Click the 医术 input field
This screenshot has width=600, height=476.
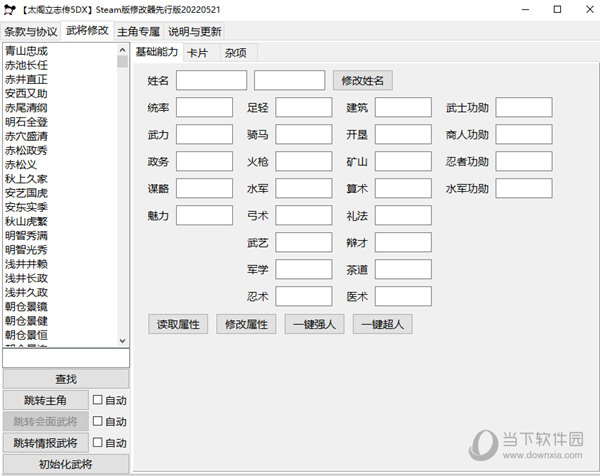pos(403,296)
